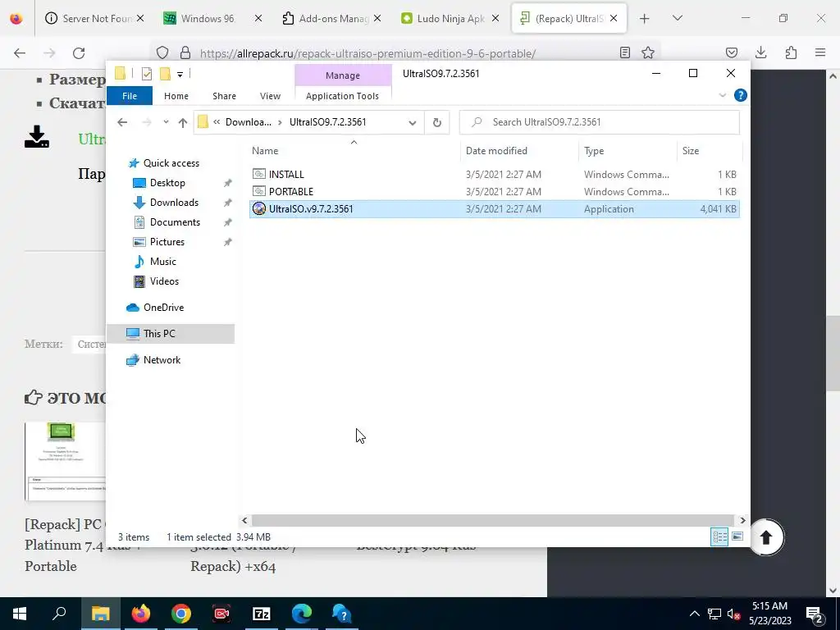840x630 pixels.
Task: Switch to Server Not Found Firefox tab
Action: 95,18
